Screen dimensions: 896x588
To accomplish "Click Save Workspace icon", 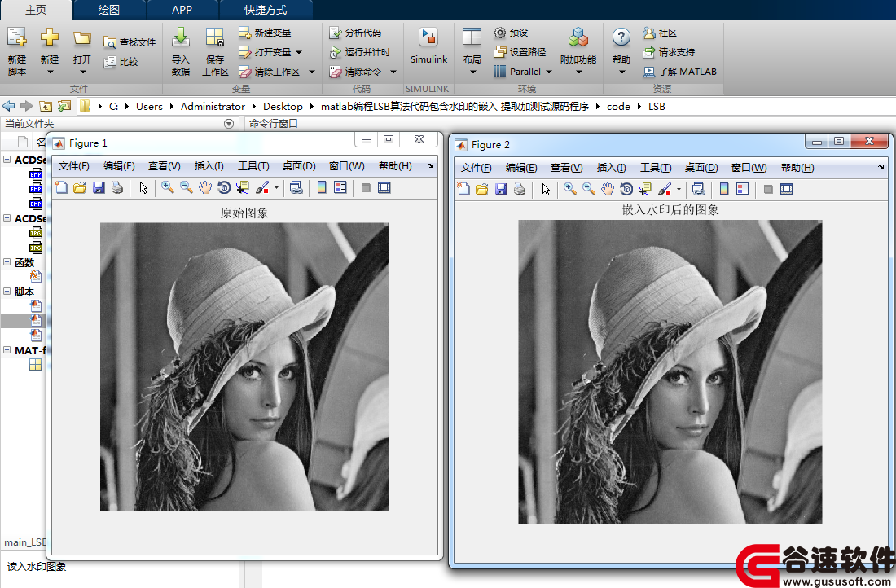I will (215, 37).
